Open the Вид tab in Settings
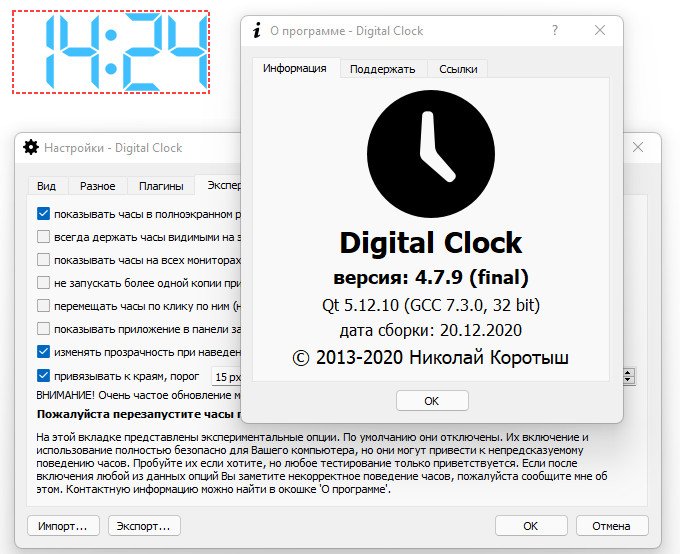This screenshot has width=680, height=554. click(x=46, y=186)
